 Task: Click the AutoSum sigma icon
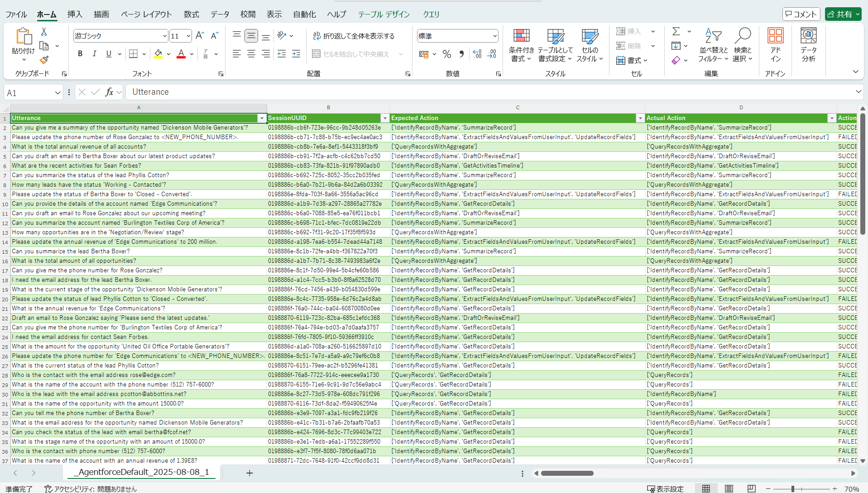[x=676, y=31]
